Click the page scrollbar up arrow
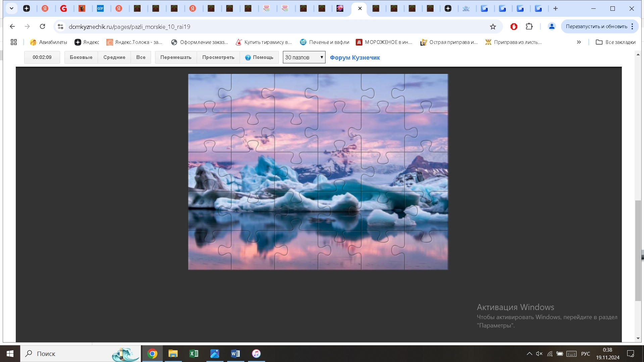The height and width of the screenshot is (362, 644). click(x=638, y=54)
